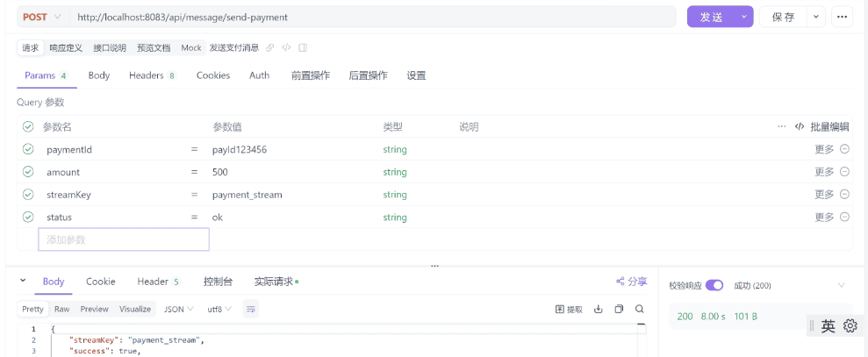Viewport: 868px width, 357px height.
Task: Open the 后置操作 tab
Action: tap(368, 75)
